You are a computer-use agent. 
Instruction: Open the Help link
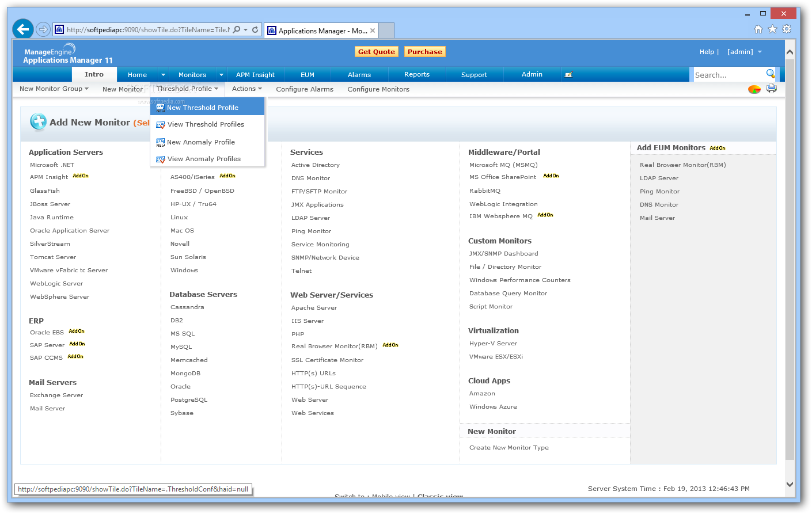707,52
